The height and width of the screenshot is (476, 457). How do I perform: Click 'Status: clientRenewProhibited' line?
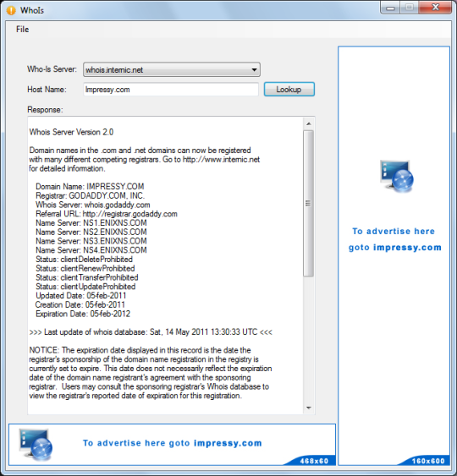coord(85,268)
